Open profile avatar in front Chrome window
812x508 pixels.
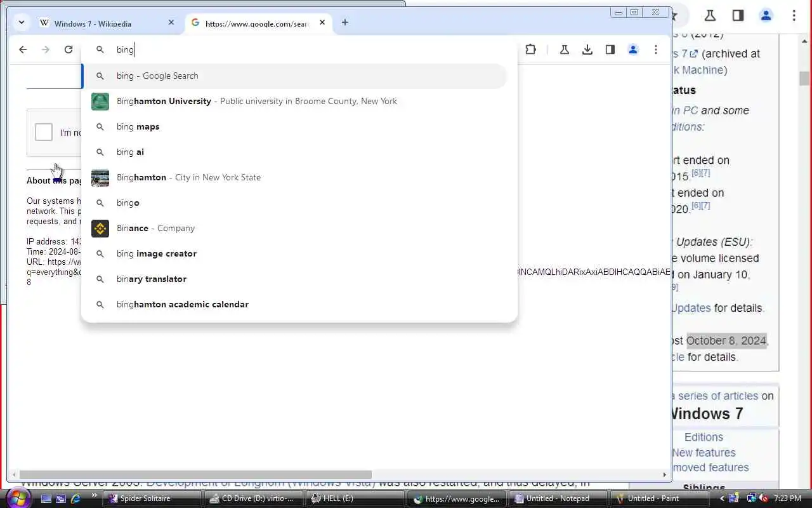tap(633, 50)
